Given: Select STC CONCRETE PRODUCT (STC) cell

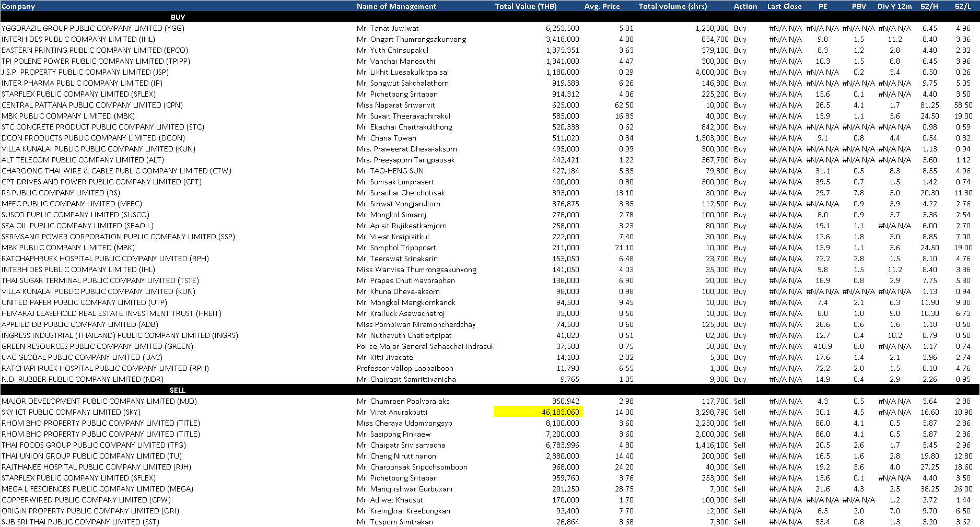Looking at the screenshot, I should point(103,127).
